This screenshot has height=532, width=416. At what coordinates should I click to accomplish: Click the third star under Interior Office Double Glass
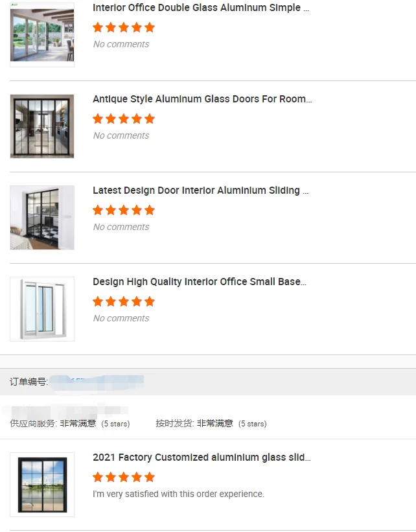(124, 27)
